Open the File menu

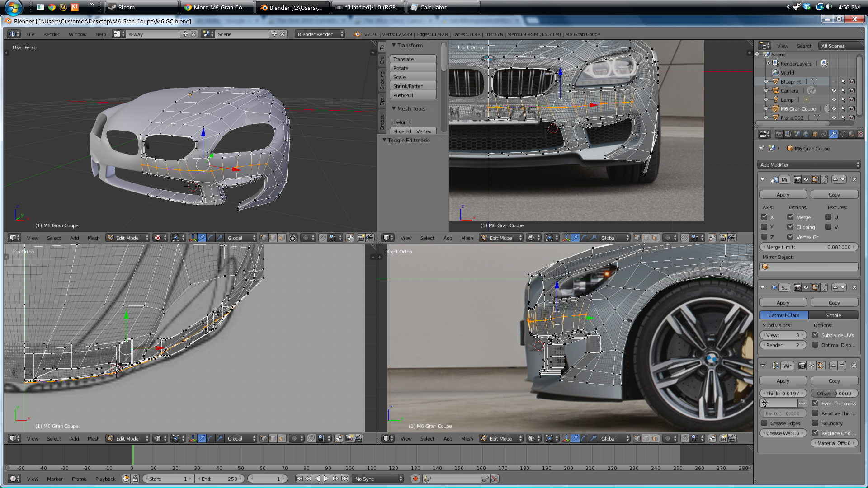(x=30, y=34)
